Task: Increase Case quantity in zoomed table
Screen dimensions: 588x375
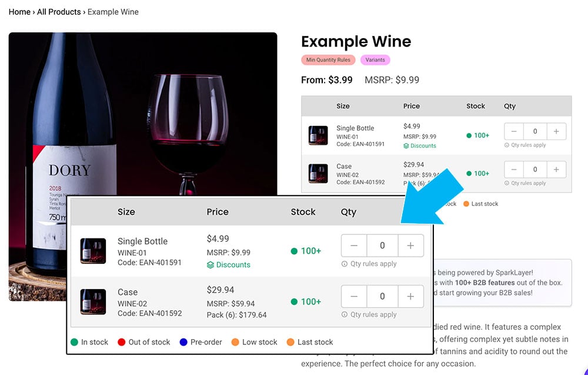Action: pos(410,296)
